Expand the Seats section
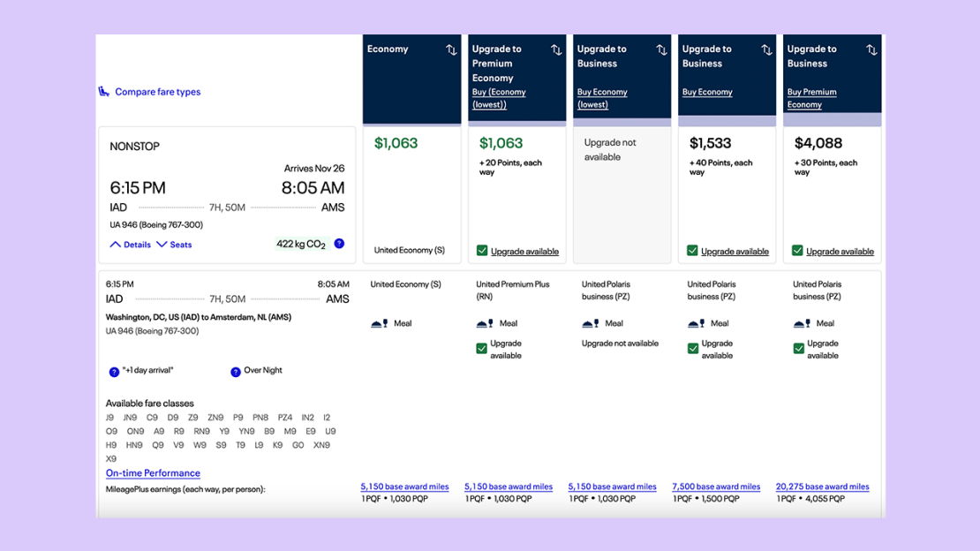980x551 pixels. point(175,245)
